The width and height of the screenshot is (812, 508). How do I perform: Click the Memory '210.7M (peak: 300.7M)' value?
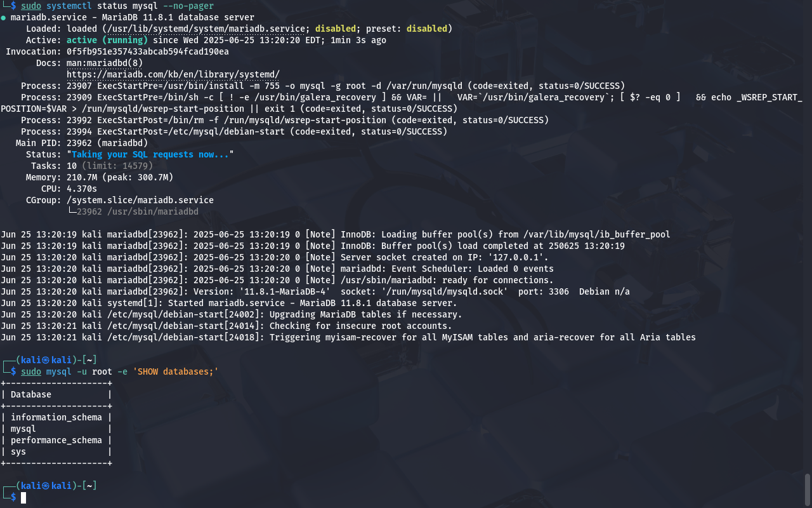click(x=120, y=177)
